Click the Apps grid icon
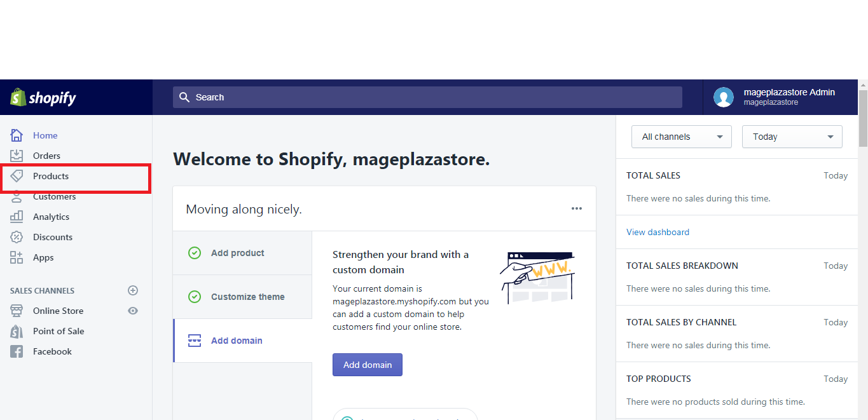 tap(17, 257)
